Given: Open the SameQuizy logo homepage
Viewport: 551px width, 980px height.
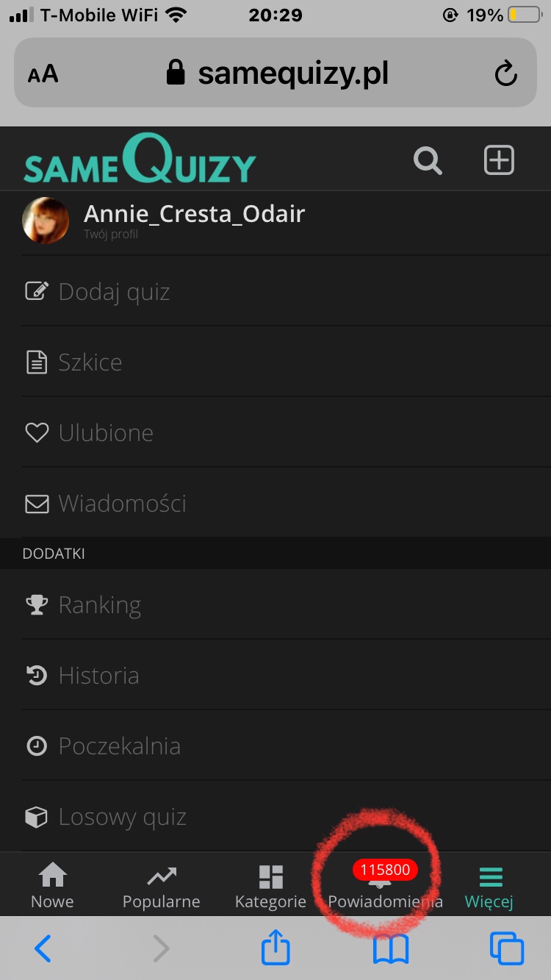Looking at the screenshot, I should pos(140,159).
